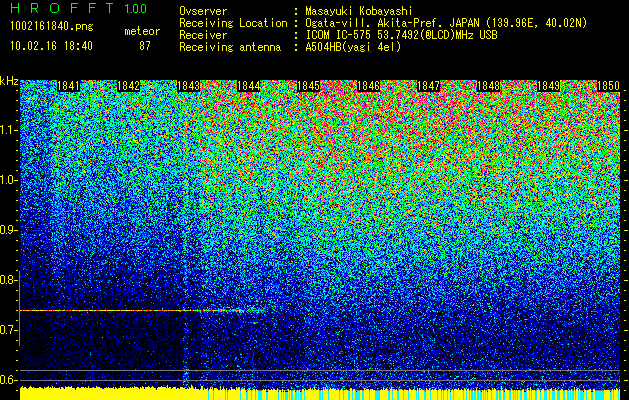Screen dimensions: 629x400
Task: Click the name Masayuki Kobayashi
Action: tap(359, 11)
